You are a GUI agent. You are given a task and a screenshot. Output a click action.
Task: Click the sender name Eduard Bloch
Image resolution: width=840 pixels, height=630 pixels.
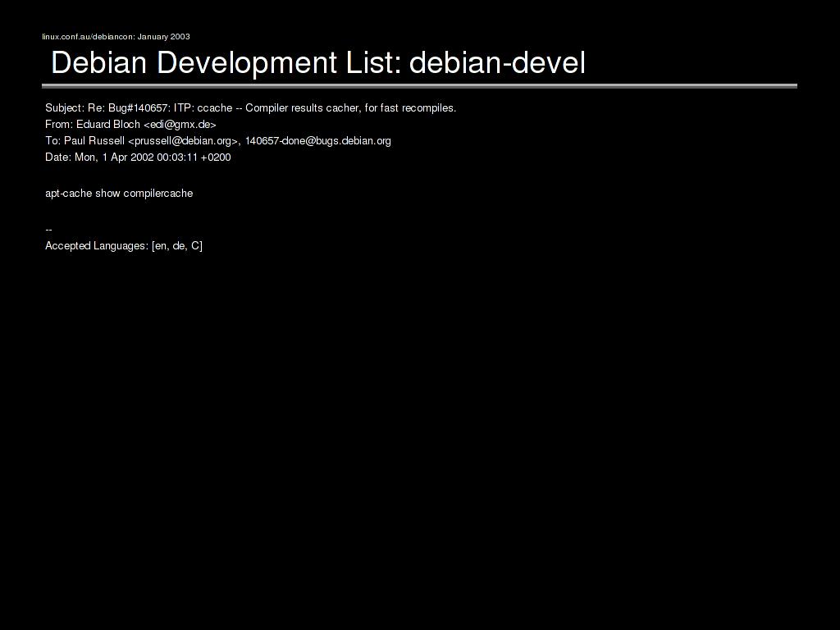[x=108, y=125]
